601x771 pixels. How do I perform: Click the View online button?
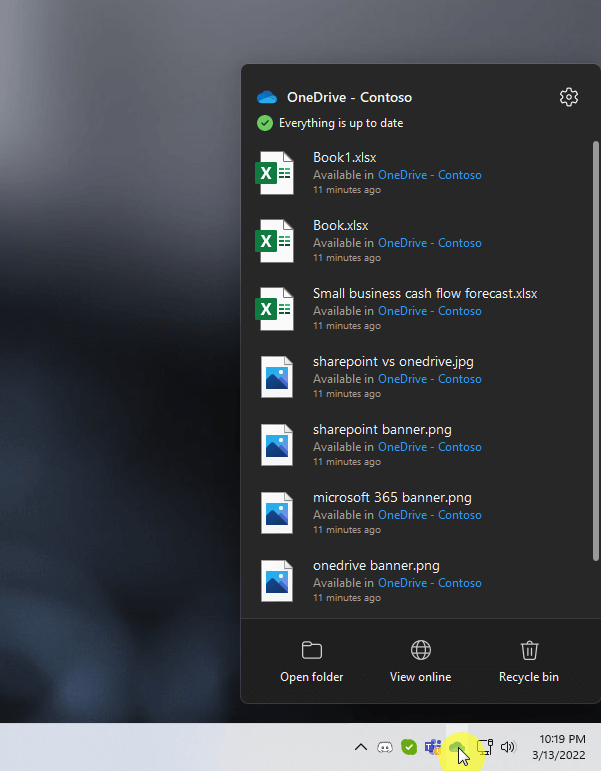coord(421,661)
